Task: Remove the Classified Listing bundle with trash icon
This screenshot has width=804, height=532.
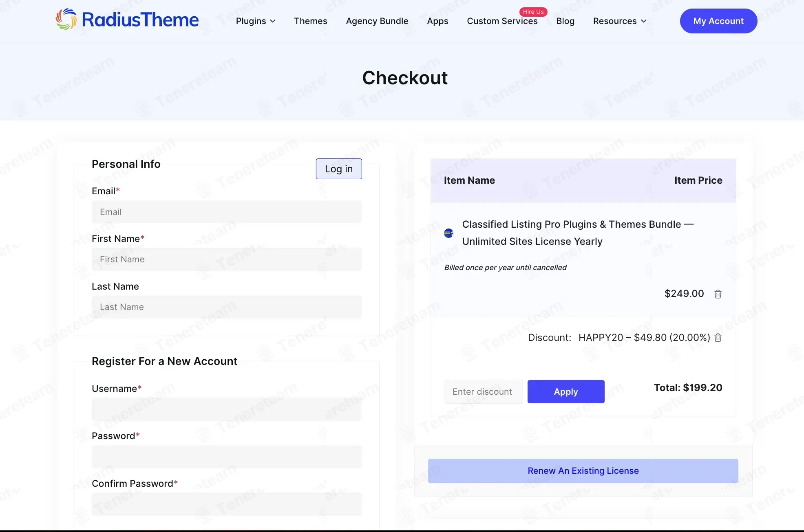Action: [x=718, y=294]
